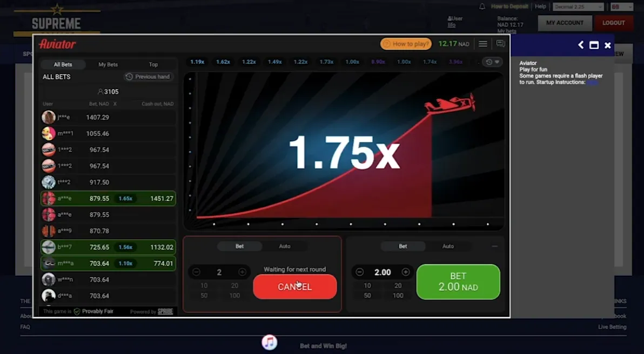The height and width of the screenshot is (354, 644).
Task: Click player m***1 avatar
Action: point(49,133)
